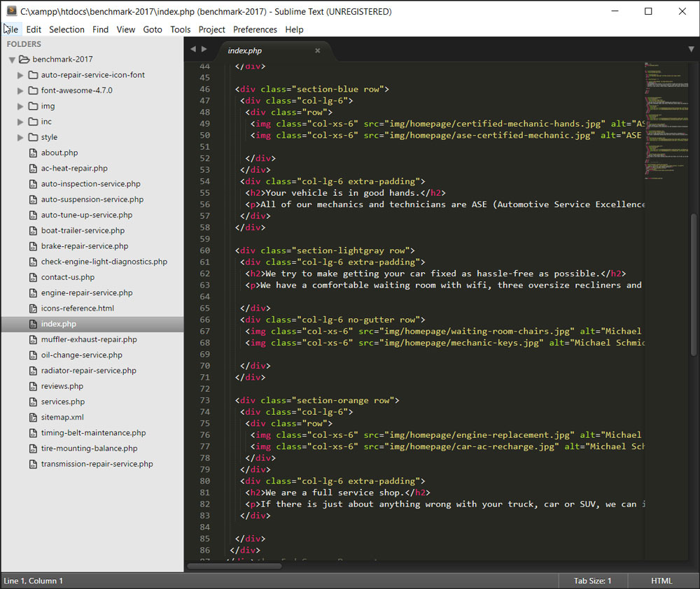Click the forward navigation arrow above the editor
This screenshot has width=700, height=589.
point(204,49)
